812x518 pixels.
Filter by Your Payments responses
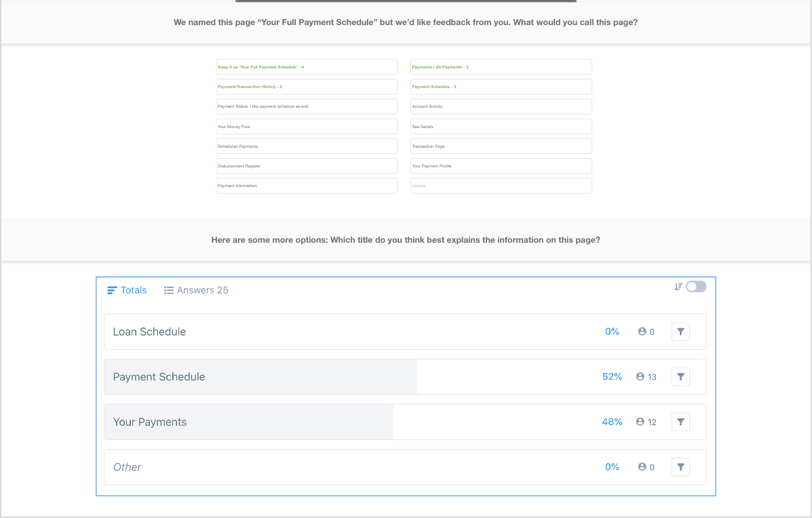tap(680, 422)
